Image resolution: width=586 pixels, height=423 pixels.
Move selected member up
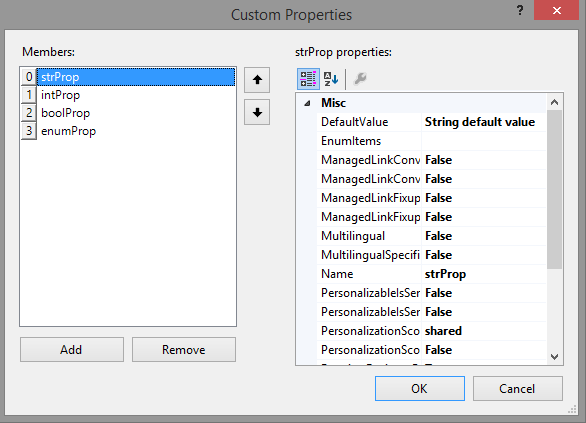pyautogui.click(x=257, y=80)
